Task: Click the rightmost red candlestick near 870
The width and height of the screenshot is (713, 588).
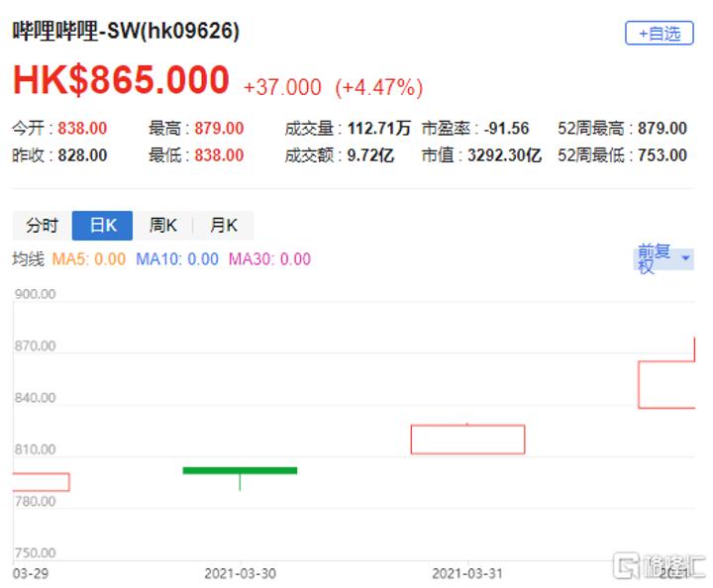Action: (666, 384)
